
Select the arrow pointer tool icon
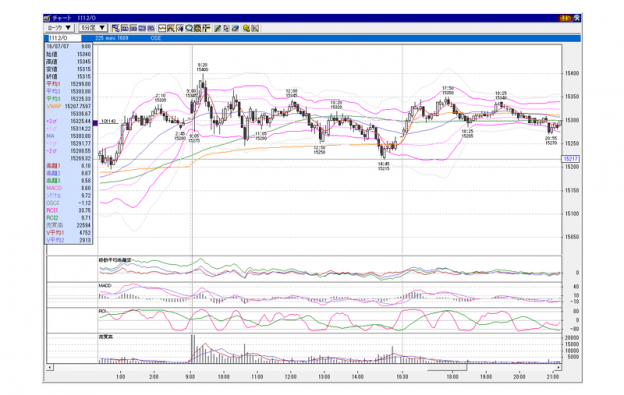pyautogui.click(x=226, y=28)
